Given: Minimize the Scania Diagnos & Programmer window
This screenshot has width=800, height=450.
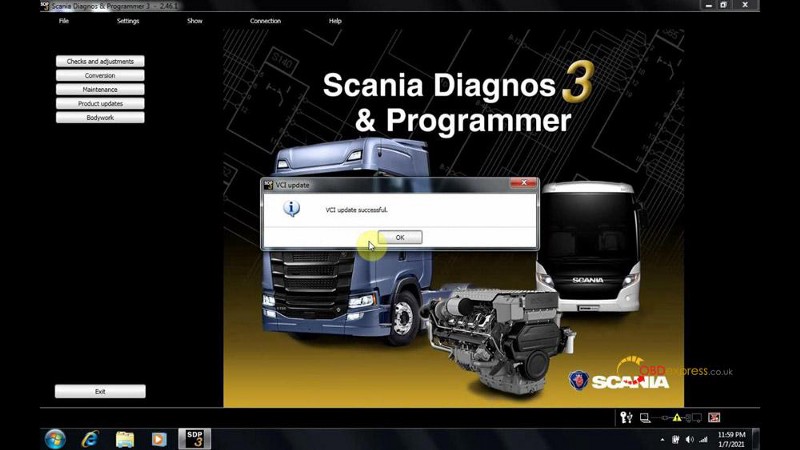Looking at the screenshot, I should (709, 5).
